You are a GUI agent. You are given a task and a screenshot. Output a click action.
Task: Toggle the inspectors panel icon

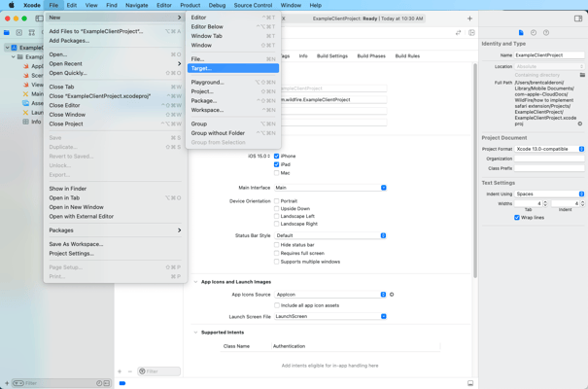point(578,18)
